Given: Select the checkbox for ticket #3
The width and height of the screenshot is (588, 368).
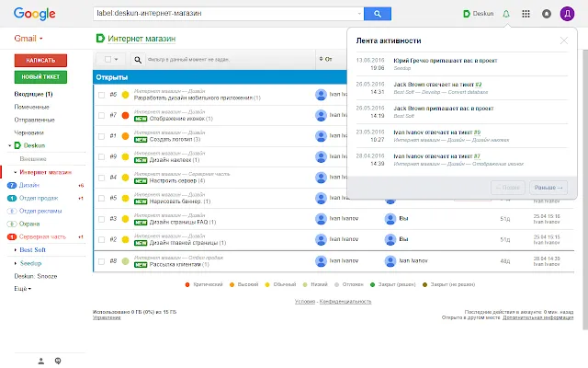Looking at the screenshot, I should [x=101, y=219].
